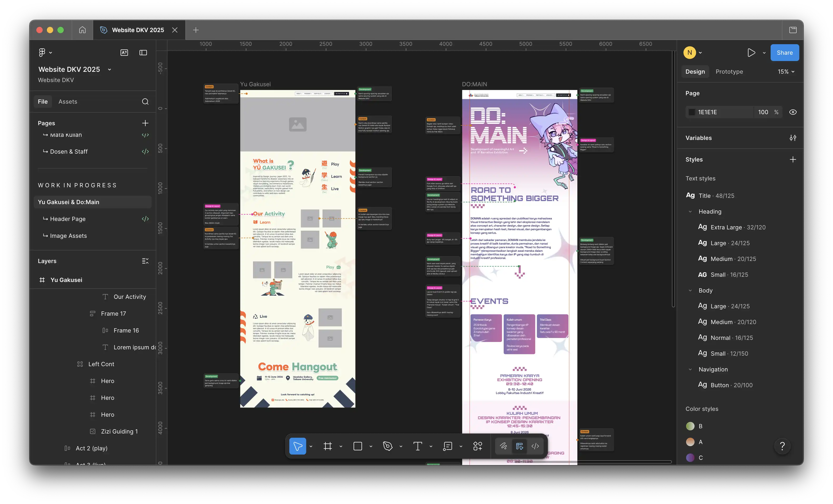Viewport: 833px width, 504px height.
Task: Open dropdown next to Present button
Action: pyautogui.click(x=764, y=53)
